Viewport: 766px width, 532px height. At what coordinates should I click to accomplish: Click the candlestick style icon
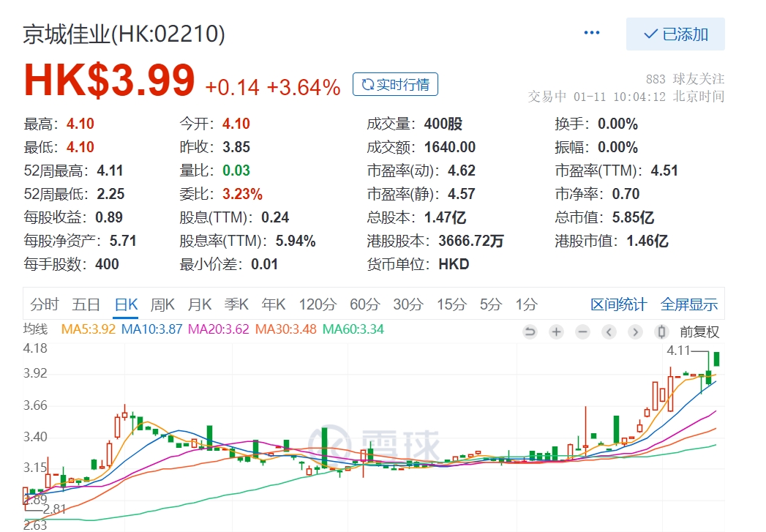pos(661,332)
